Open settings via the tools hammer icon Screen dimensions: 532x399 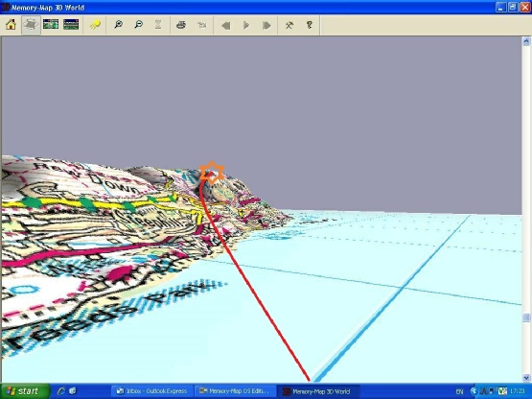pos(289,25)
